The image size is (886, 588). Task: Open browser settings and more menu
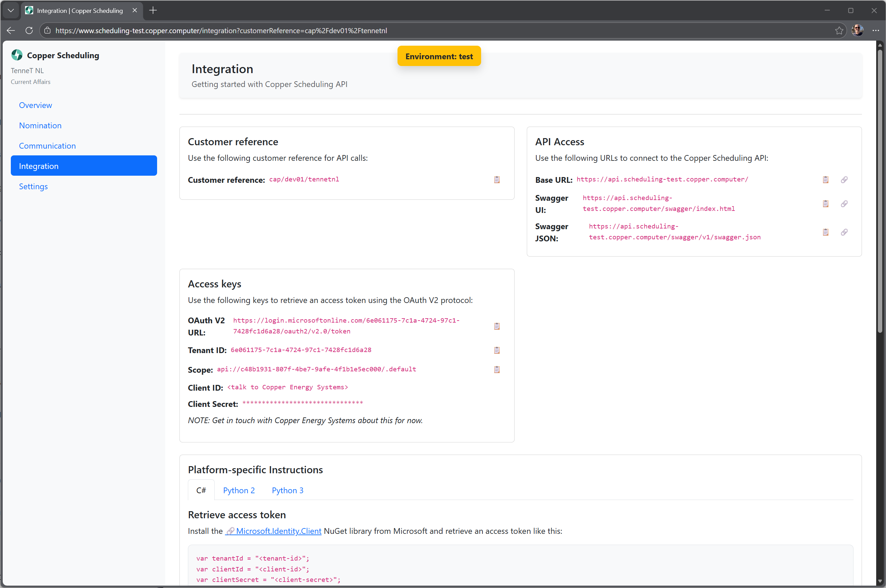(x=876, y=31)
